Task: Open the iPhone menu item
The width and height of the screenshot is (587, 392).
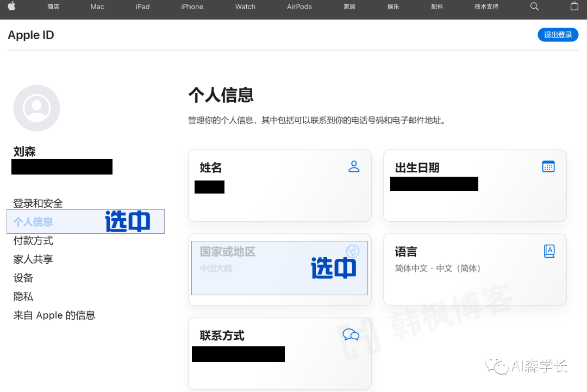Action: pyautogui.click(x=192, y=7)
